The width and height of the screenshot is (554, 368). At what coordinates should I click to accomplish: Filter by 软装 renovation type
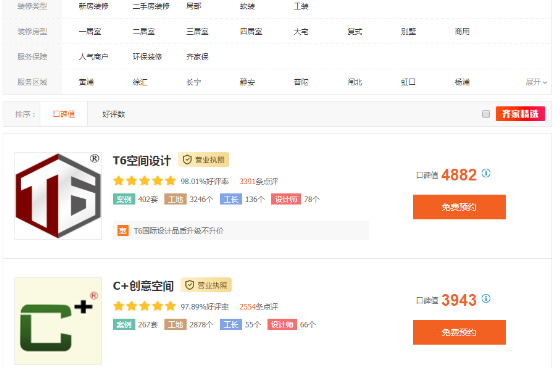coord(247,6)
